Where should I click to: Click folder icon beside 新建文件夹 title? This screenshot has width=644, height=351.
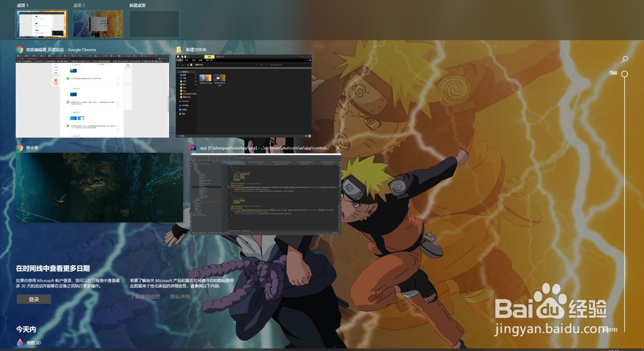179,49
